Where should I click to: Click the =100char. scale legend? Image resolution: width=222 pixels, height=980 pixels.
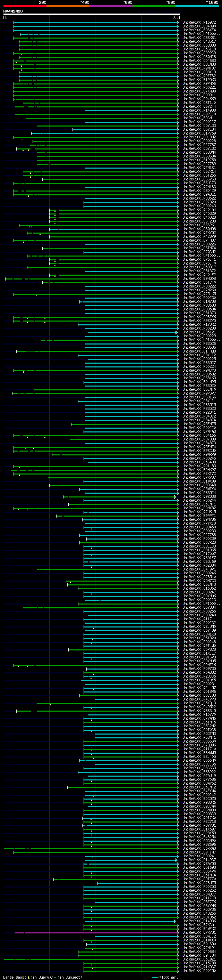click(x=165, y=977)
